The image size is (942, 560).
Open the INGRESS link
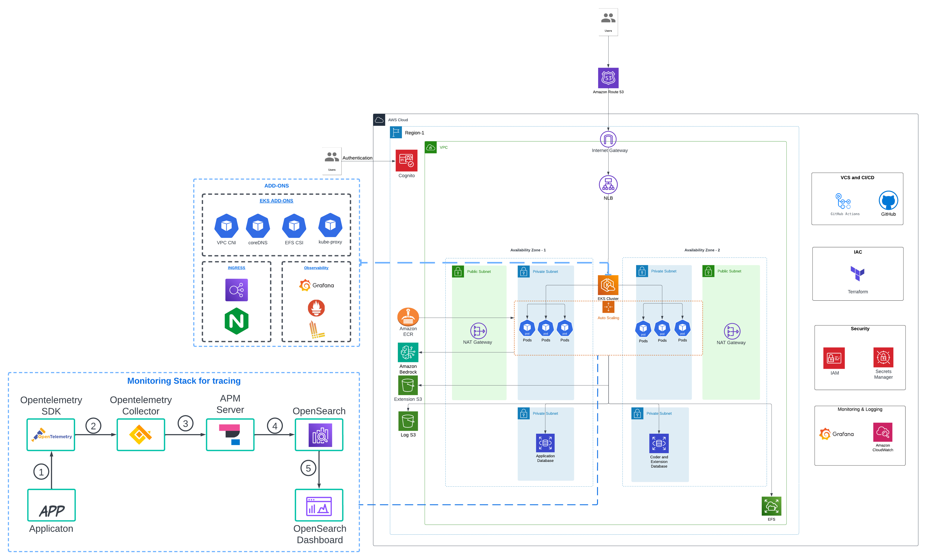click(x=236, y=268)
